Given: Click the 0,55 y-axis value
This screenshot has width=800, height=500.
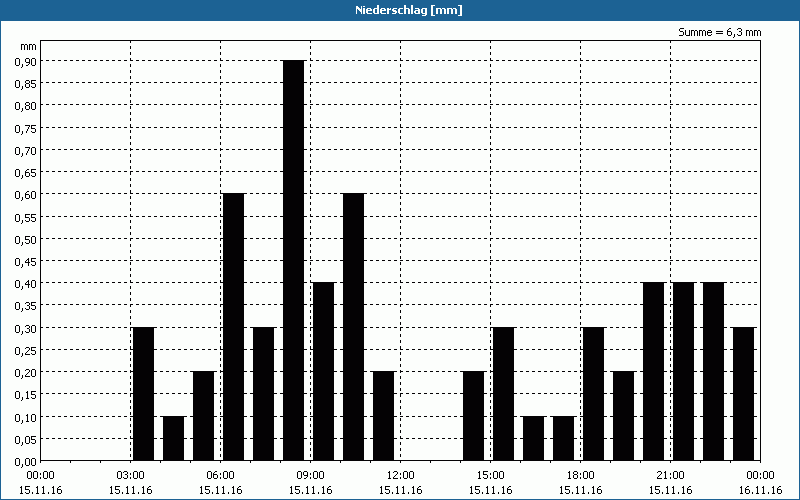Looking at the screenshot, I should tap(26, 216).
